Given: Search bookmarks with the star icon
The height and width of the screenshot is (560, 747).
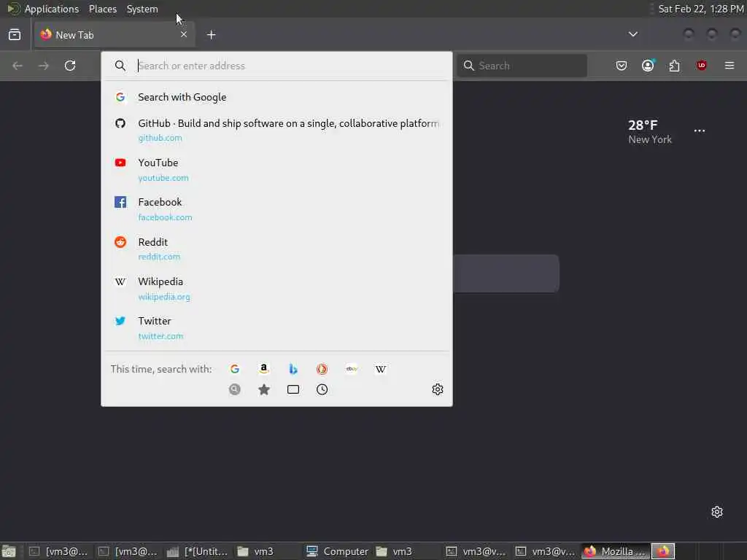Looking at the screenshot, I should click(x=264, y=389).
